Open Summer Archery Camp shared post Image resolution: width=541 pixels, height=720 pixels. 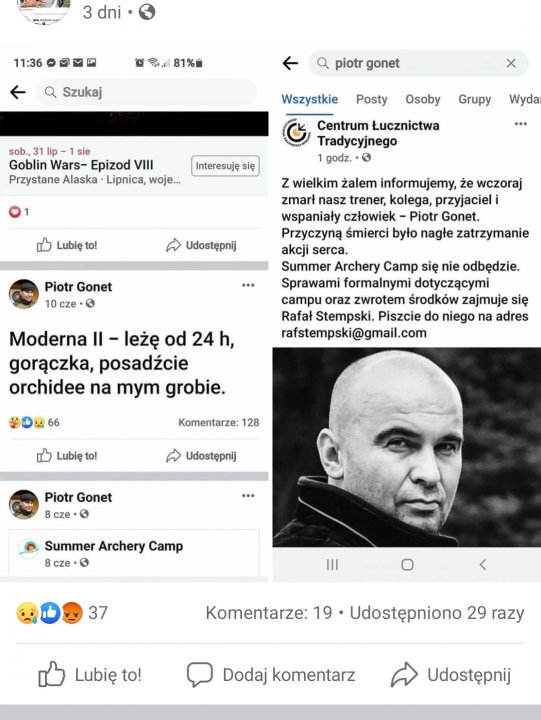click(134, 552)
